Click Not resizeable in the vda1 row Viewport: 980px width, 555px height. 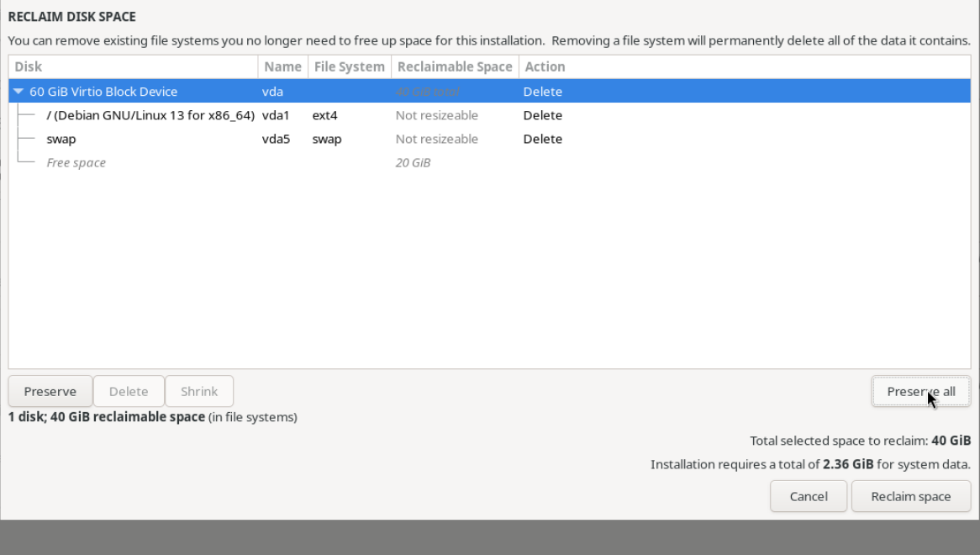tap(437, 115)
